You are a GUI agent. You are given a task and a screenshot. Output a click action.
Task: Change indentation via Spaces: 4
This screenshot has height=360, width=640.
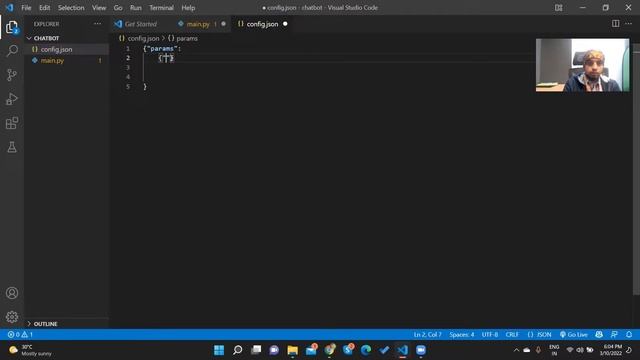(x=462, y=334)
